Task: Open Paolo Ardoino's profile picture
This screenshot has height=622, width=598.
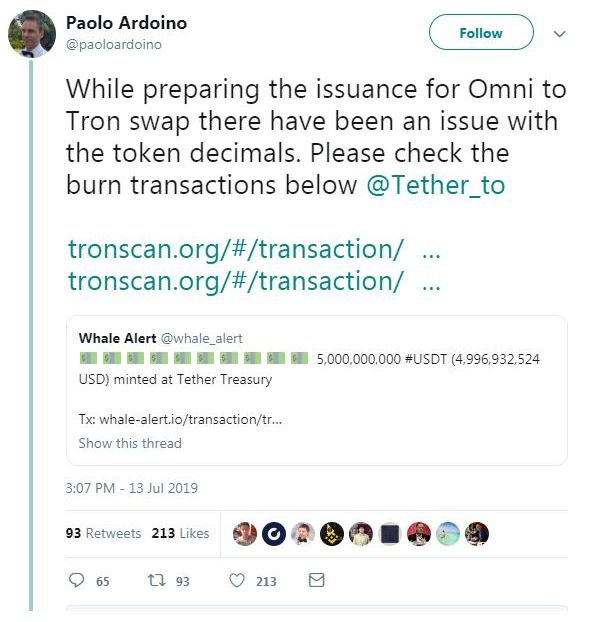Action: tap(32, 34)
